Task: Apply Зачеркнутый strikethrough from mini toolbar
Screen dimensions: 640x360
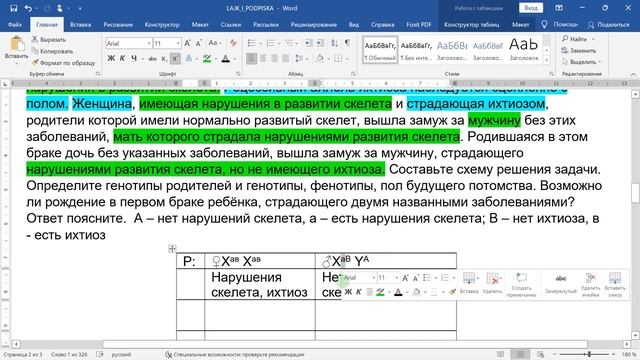Action: 560,285
